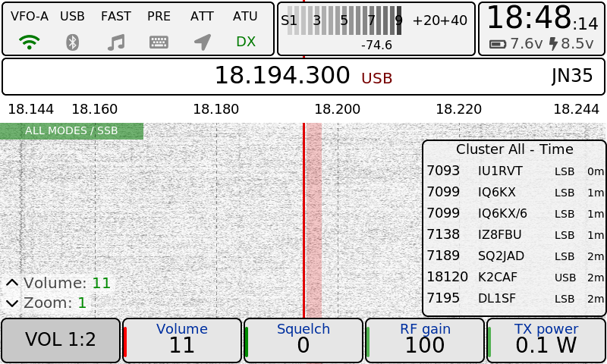Screen dimensions: 607x364
Task: Click the Volume: 11 overlay text
Action: (67, 283)
